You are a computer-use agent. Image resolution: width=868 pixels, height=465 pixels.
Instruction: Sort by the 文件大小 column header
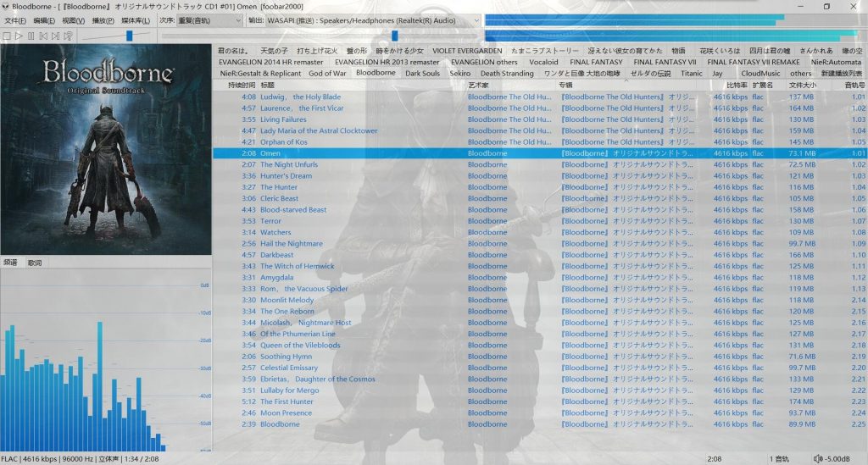pos(802,86)
